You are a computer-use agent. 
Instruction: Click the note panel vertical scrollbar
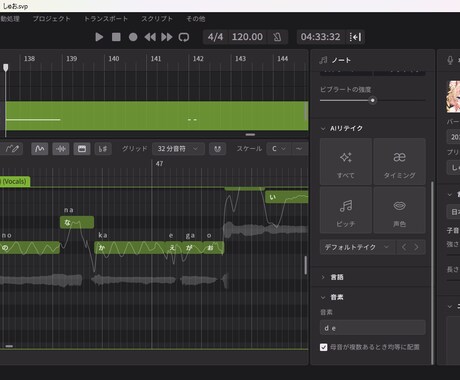pyautogui.click(x=433, y=273)
